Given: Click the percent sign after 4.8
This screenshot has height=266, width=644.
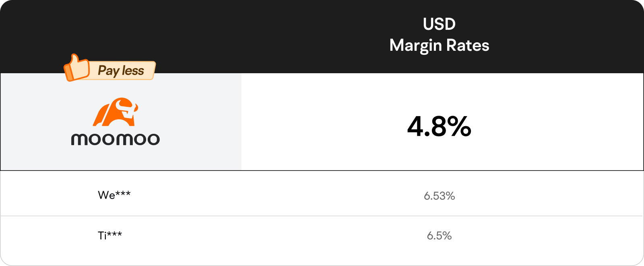Looking at the screenshot, I should pos(459,127).
